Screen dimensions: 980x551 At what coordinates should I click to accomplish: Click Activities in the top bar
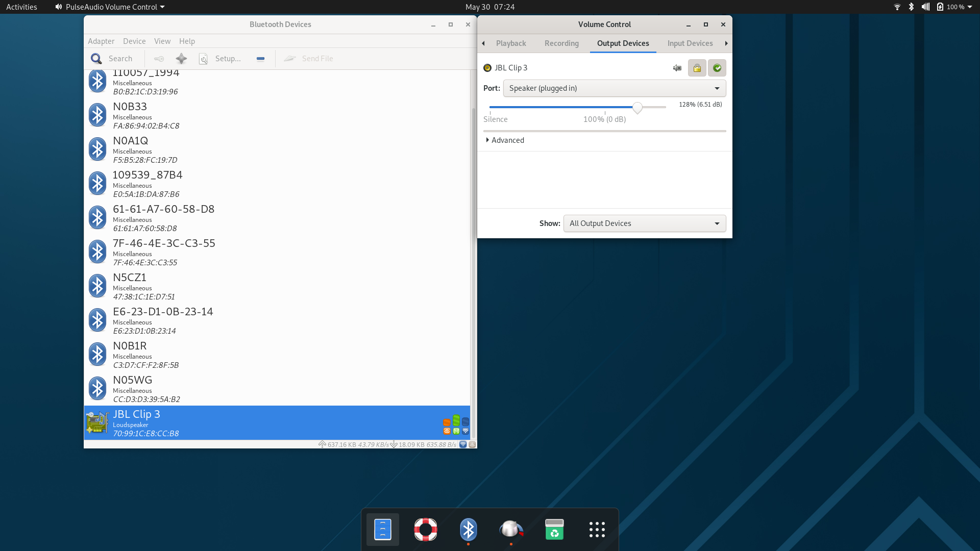tap(21, 7)
